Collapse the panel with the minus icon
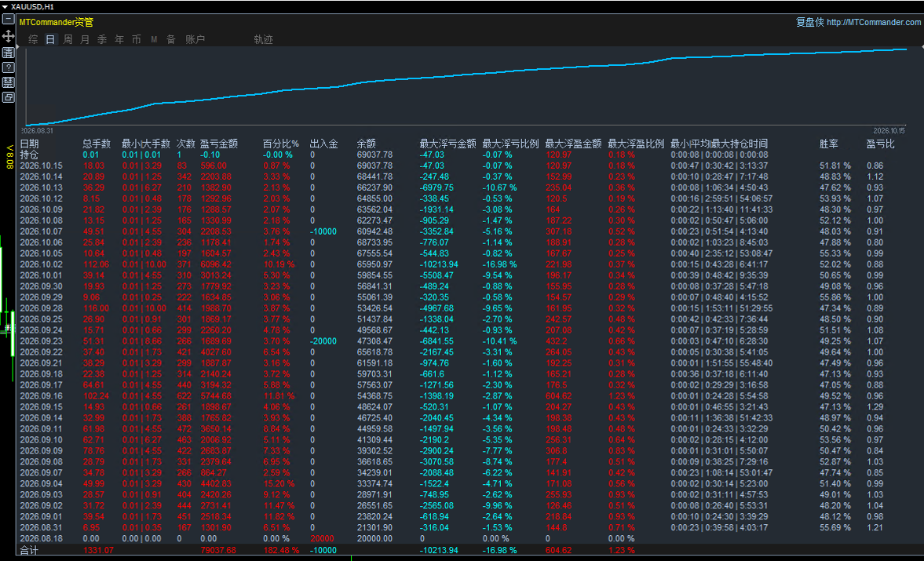The image size is (924, 561). tap(9, 20)
